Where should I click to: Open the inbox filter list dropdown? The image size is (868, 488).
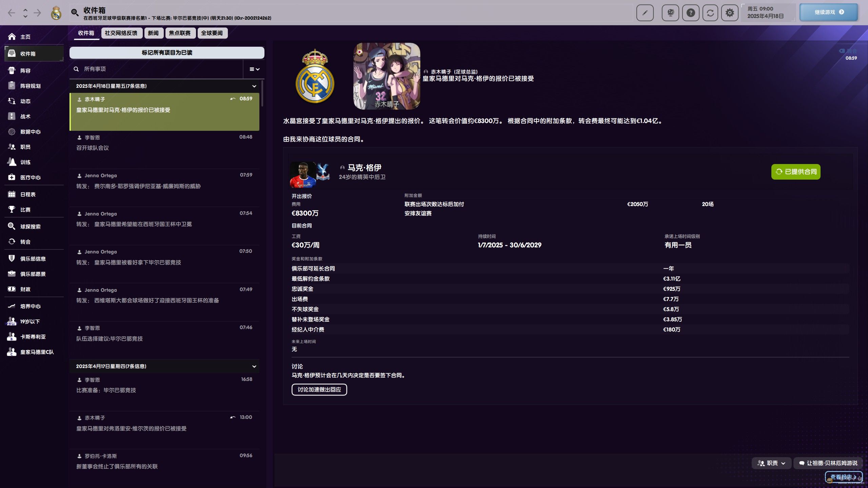coord(254,69)
